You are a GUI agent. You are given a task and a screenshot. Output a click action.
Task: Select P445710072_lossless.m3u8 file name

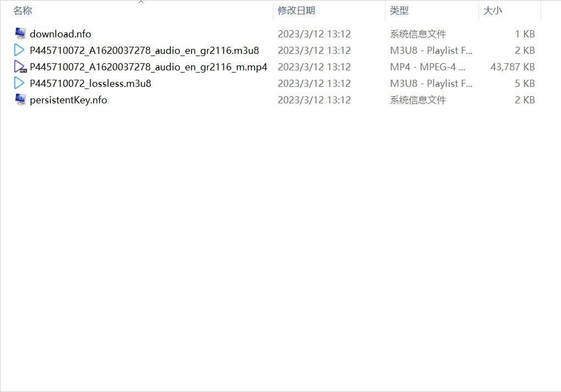(x=91, y=84)
